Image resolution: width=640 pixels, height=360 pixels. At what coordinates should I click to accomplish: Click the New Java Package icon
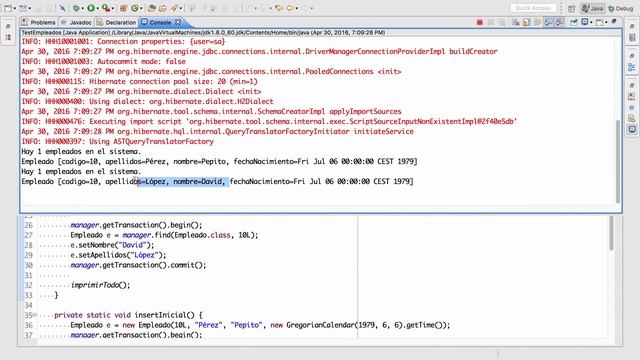[123, 8]
